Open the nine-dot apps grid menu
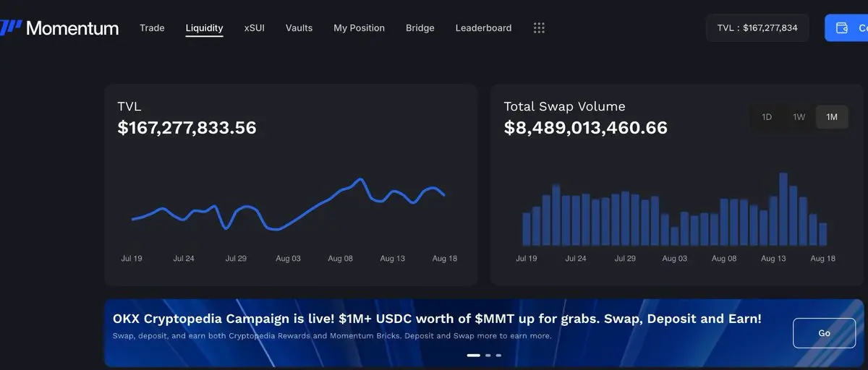 pos(539,28)
